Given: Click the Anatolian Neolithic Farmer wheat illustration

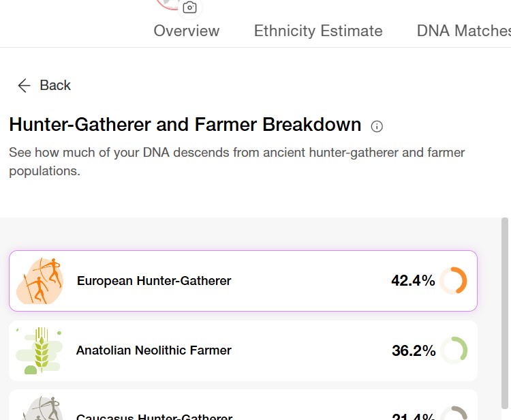Looking at the screenshot, I should (x=40, y=350).
